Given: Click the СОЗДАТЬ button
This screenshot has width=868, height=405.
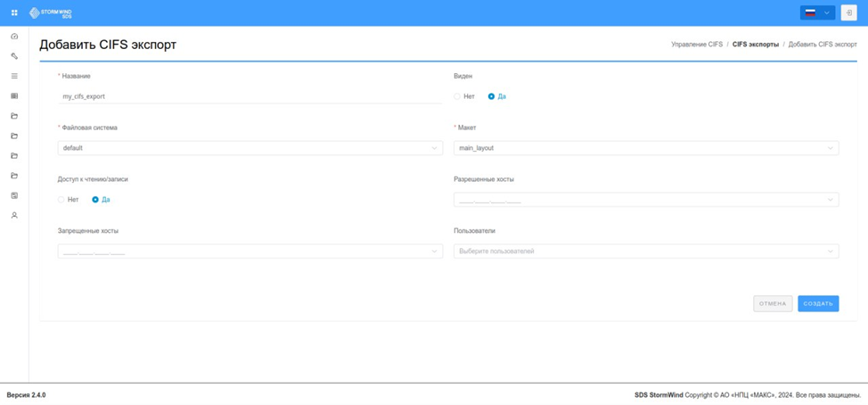Looking at the screenshot, I should (818, 303).
